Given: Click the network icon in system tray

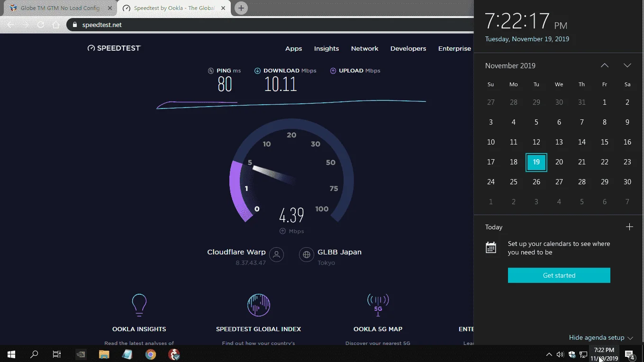Looking at the screenshot, I should coord(583,354).
